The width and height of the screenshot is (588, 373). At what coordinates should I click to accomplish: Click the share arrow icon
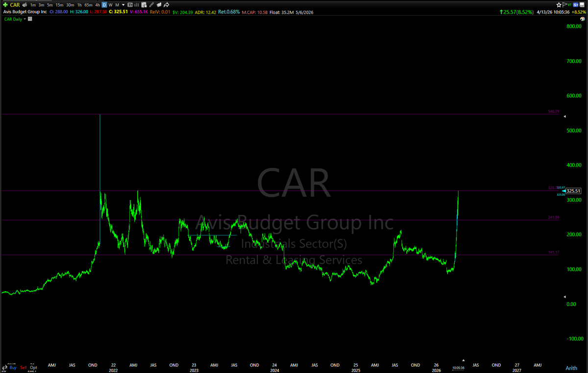(x=166, y=5)
